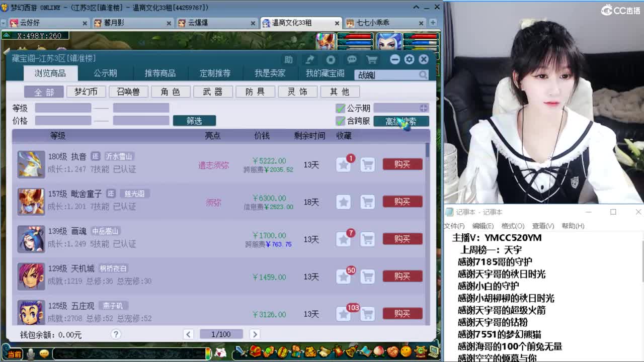Click the wallet balance help question icon
The height and width of the screenshot is (362, 644).
116,334
